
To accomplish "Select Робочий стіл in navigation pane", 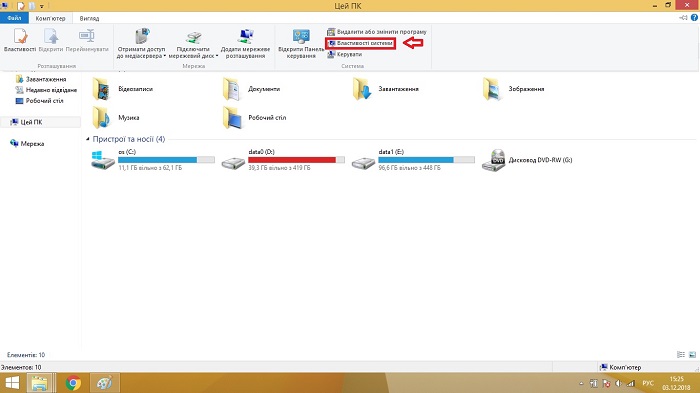I will tap(39, 101).
